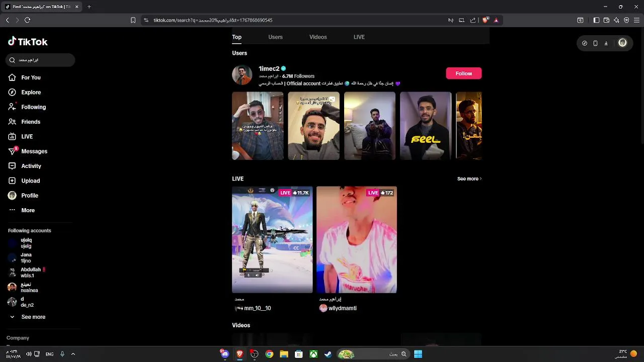
Task: Open File Explorer from the taskbar
Action: pyautogui.click(x=284, y=354)
